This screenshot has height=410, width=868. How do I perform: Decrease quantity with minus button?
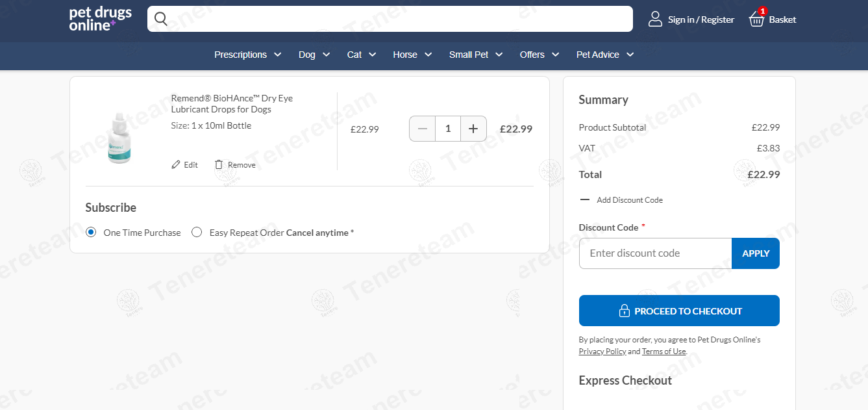coord(423,129)
